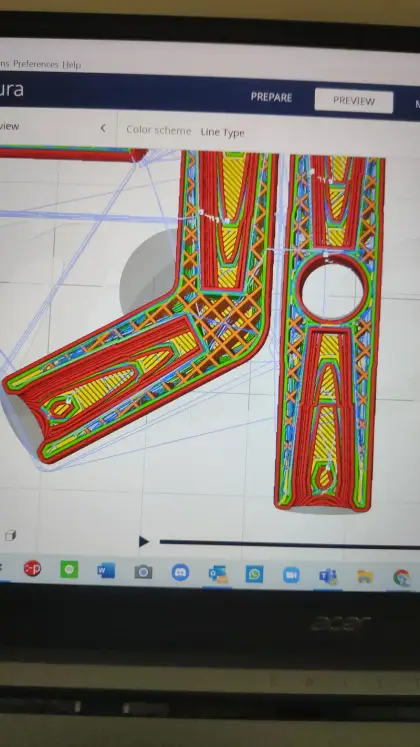Open Spotify from the taskbar
Image resolution: width=420 pixels, height=747 pixels.
(x=69, y=569)
